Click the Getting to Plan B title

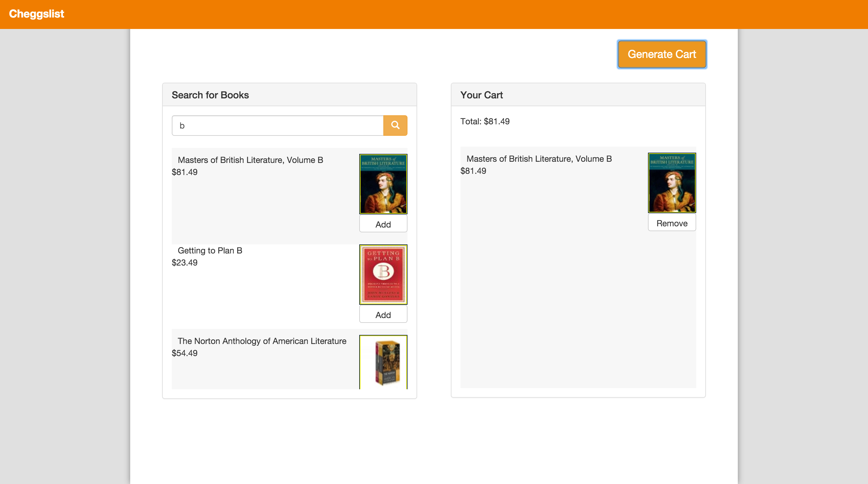pos(209,251)
